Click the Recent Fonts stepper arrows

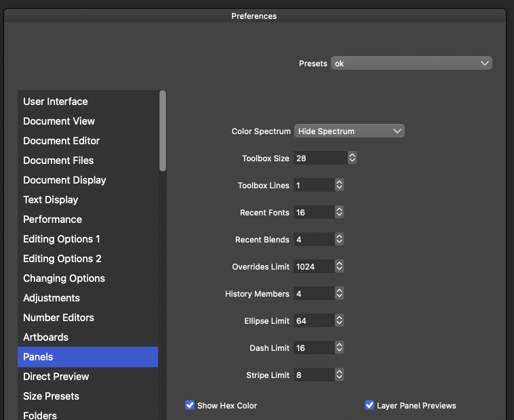(339, 212)
